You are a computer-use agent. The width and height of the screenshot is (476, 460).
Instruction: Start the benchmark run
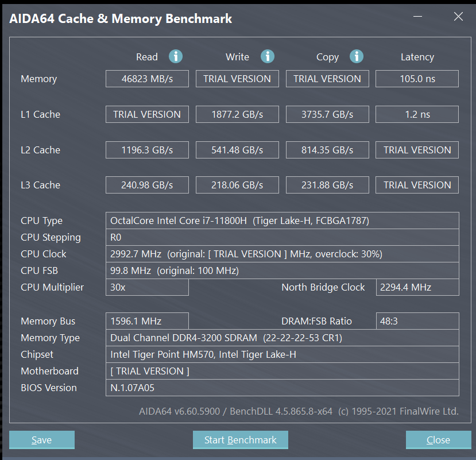(x=241, y=440)
